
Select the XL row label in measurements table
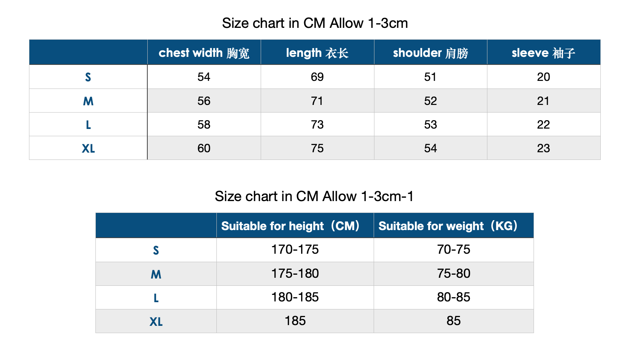[x=88, y=148]
